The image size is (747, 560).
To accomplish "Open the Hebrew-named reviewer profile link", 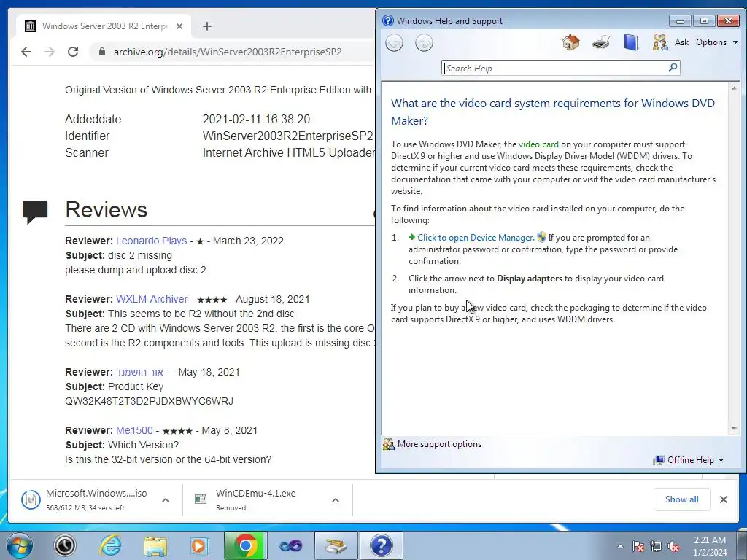I will (x=139, y=372).
